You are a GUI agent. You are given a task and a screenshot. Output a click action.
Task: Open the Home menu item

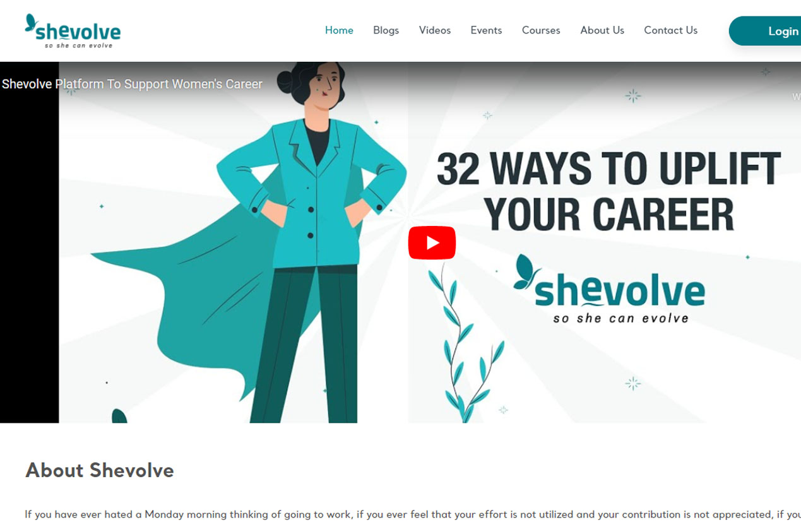click(x=339, y=30)
